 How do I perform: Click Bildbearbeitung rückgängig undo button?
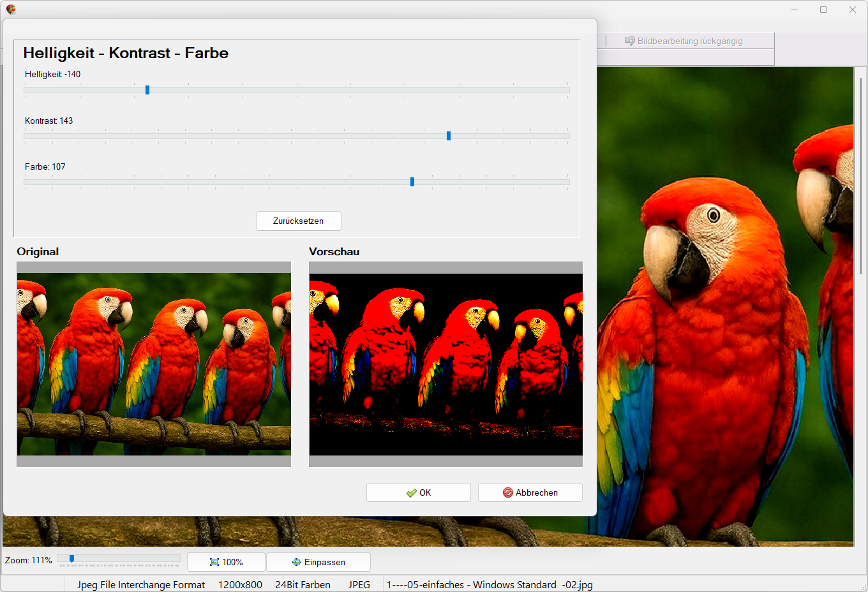[683, 41]
